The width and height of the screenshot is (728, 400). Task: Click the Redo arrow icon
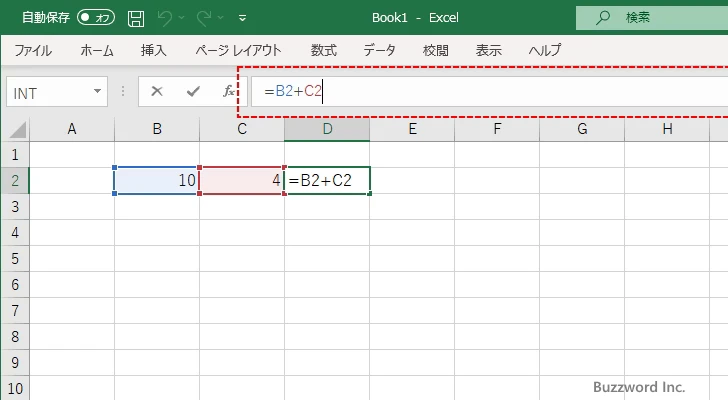pos(204,18)
